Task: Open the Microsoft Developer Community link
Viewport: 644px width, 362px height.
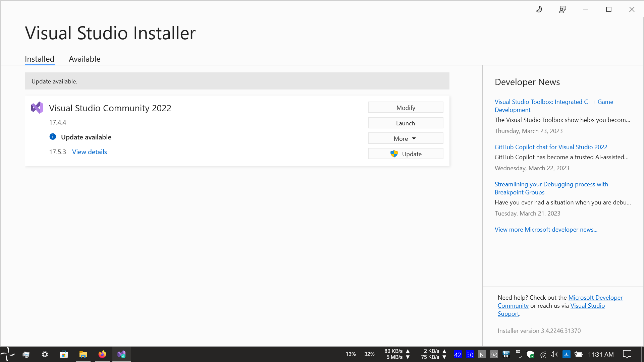Action: [x=595, y=297]
